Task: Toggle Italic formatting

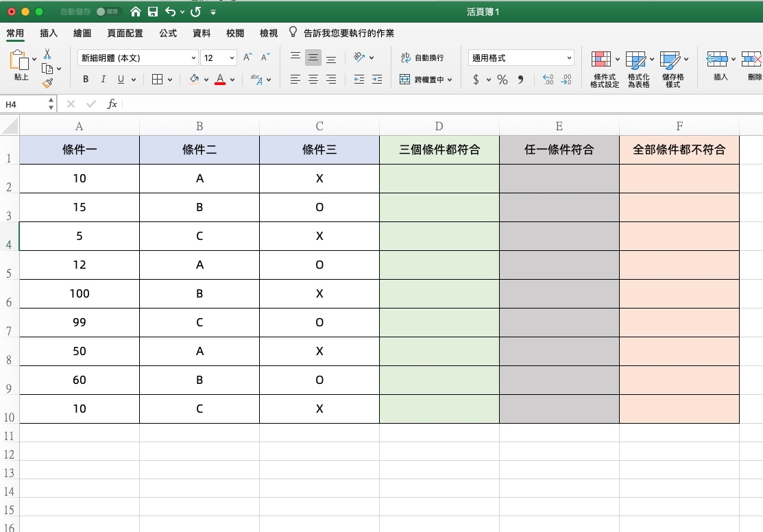Action: [x=104, y=80]
